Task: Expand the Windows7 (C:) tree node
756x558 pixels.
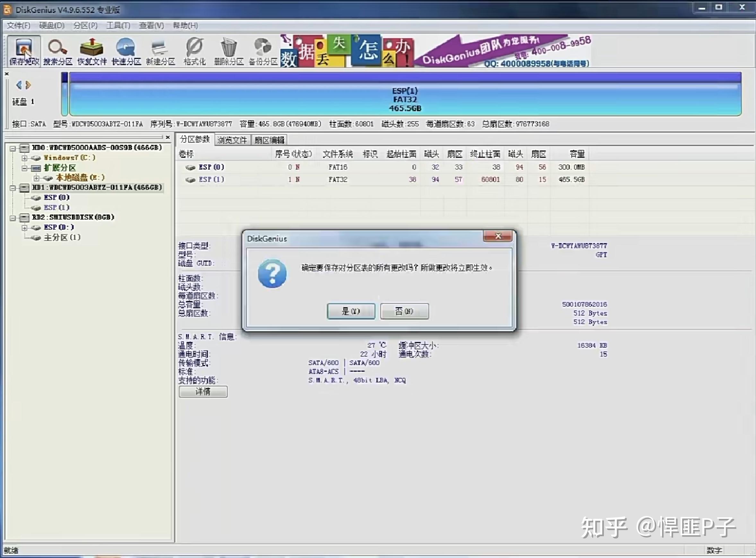Action: point(24,158)
